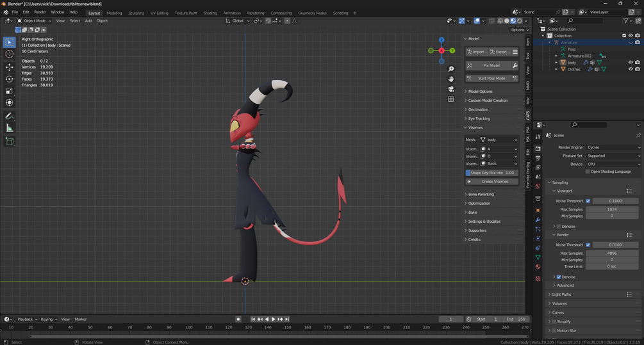Select the Measure tool
644x345 pixels.
(9, 129)
